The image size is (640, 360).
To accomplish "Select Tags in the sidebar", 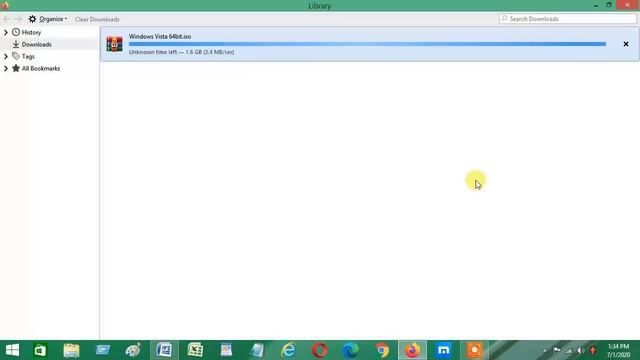I will (x=28, y=56).
